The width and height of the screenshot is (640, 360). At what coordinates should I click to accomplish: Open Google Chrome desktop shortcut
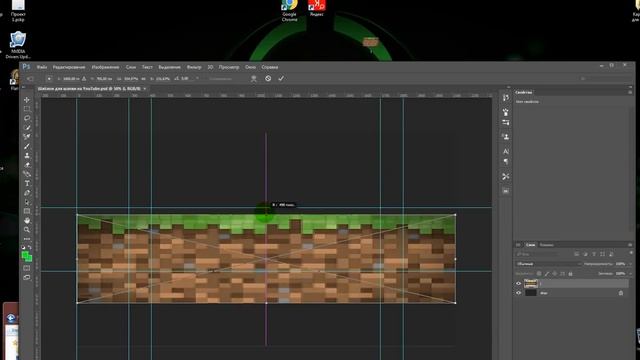pyautogui.click(x=289, y=10)
